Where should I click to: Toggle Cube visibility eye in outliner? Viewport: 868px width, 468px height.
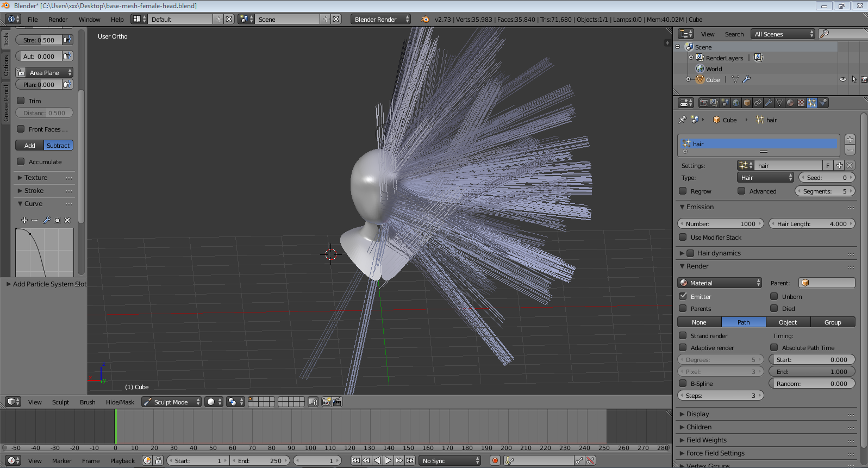coord(843,79)
